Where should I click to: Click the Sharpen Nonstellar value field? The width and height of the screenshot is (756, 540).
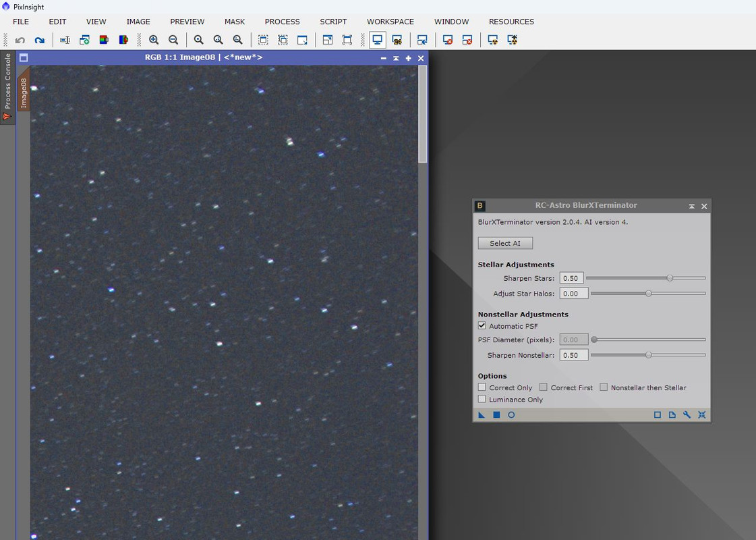click(574, 354)
